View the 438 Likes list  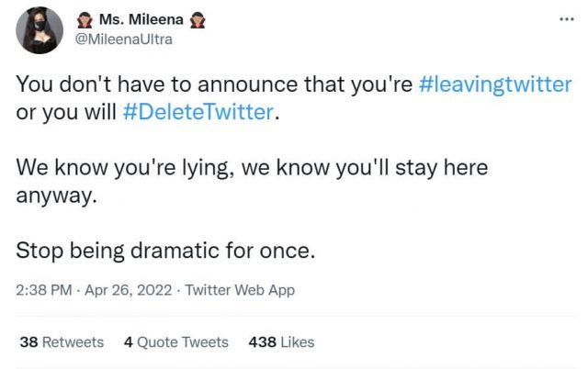click(x=281, y=342)
